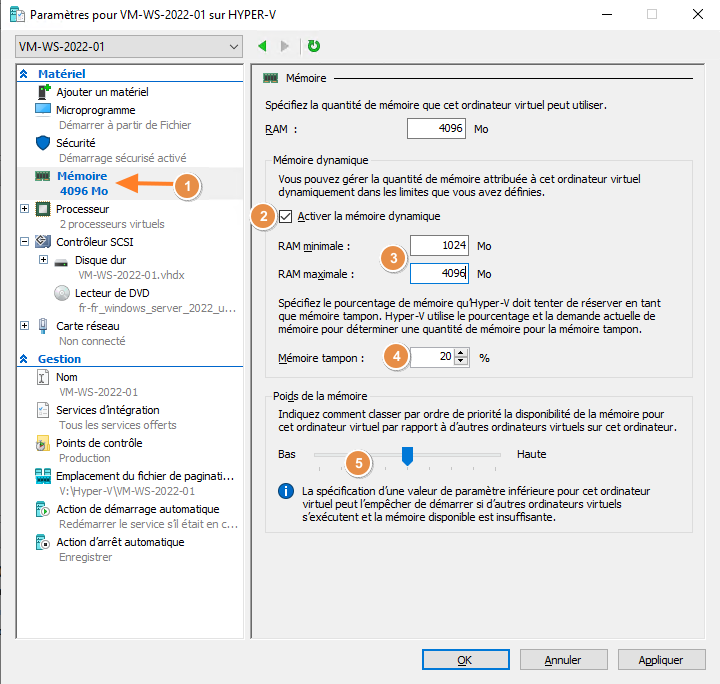Viewport: 720px width, 684px height.
Task: Click the Ajouter un matériel icon
Action: pos(43,92)
